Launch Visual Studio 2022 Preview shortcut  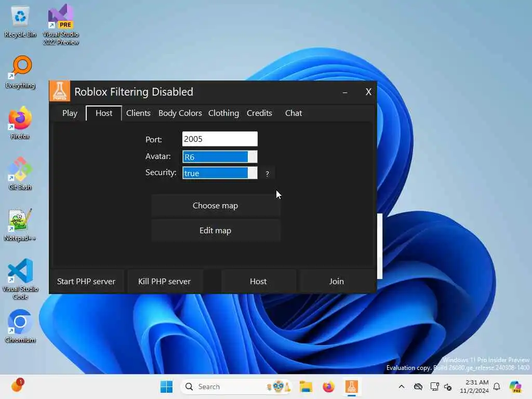[61, 24]
